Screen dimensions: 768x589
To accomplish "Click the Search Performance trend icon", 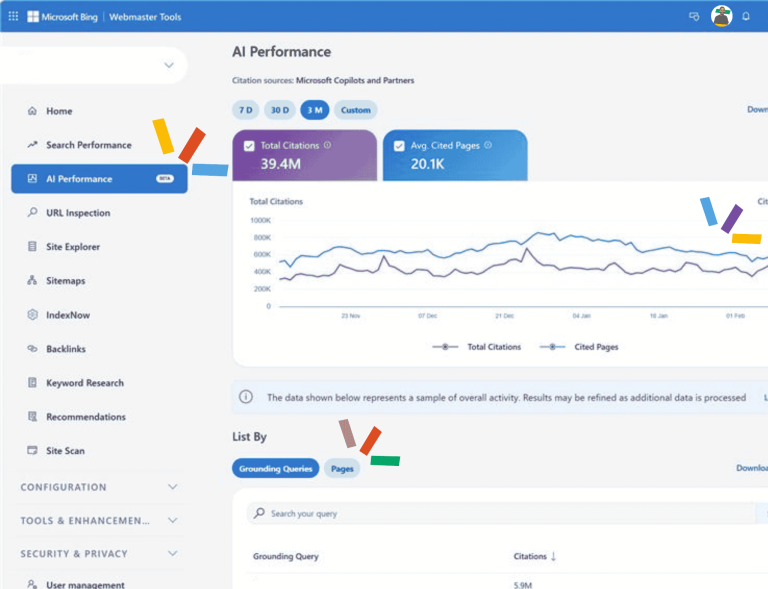I will [32, 144].
